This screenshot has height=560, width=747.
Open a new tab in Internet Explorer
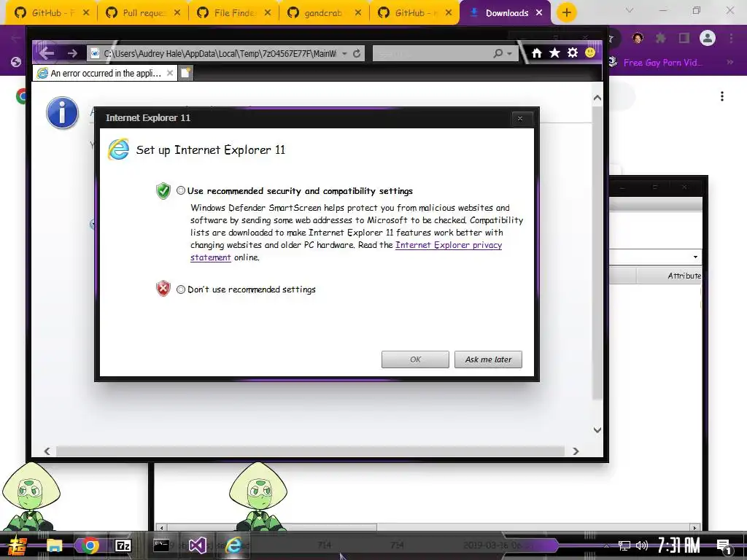[x=186, y=74]
